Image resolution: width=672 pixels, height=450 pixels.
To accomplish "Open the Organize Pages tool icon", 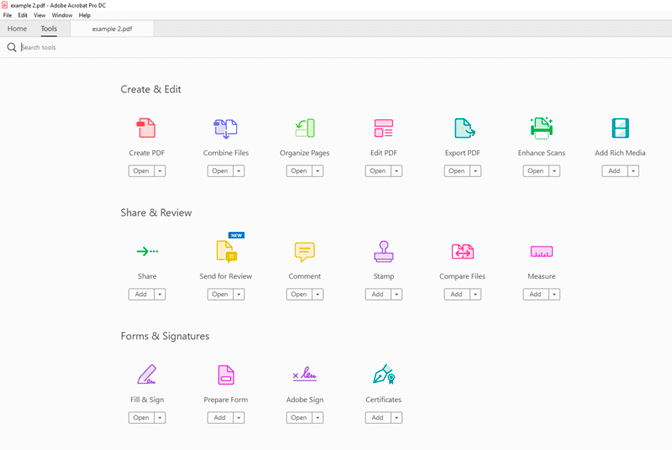I will tap(305, 128).
